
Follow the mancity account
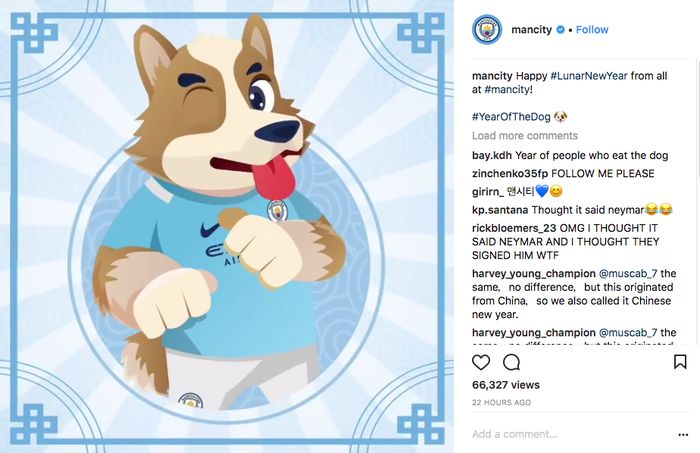[592, 30]
